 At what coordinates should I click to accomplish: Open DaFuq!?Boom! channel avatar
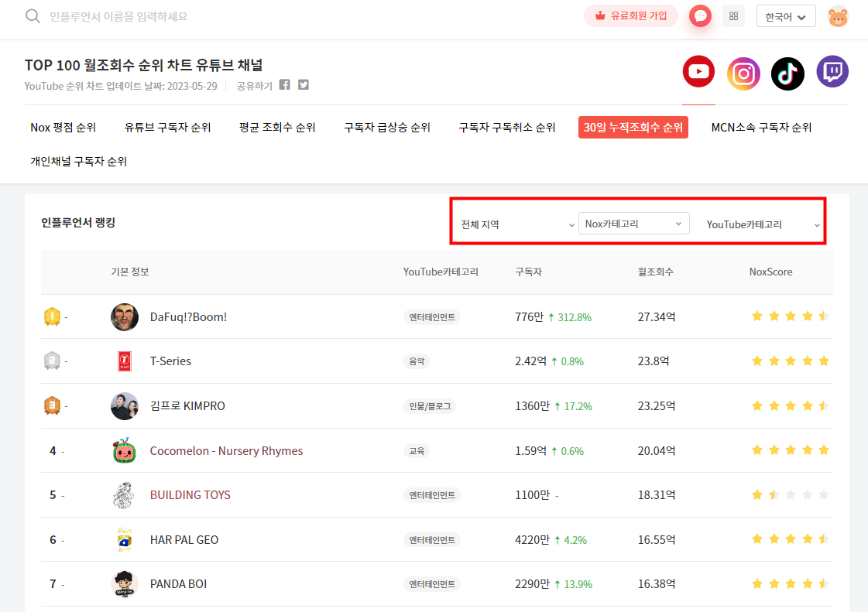(125, 317)
